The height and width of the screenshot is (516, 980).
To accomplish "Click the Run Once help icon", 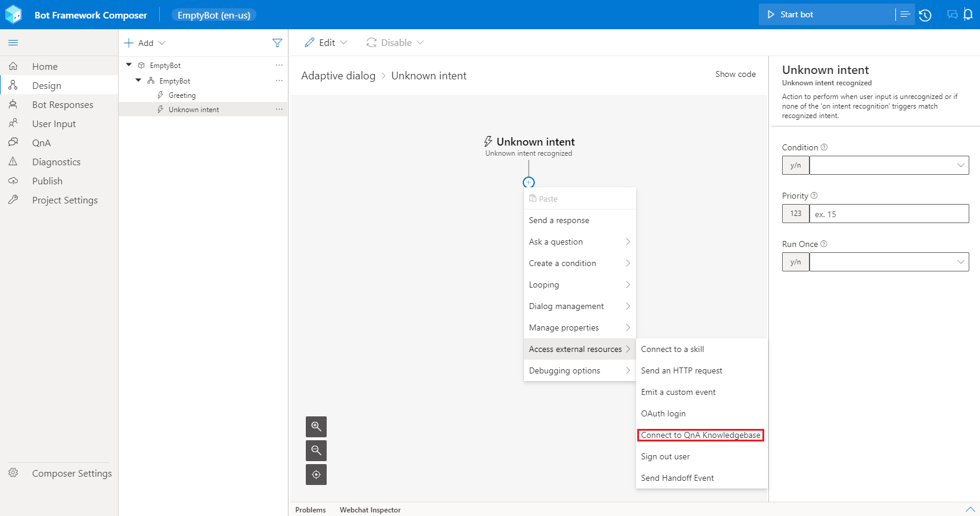I will pos(824,244).
